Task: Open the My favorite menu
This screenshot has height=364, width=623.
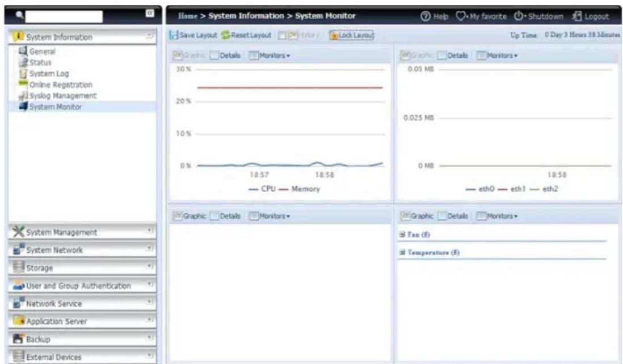Action: coord(481,16)
